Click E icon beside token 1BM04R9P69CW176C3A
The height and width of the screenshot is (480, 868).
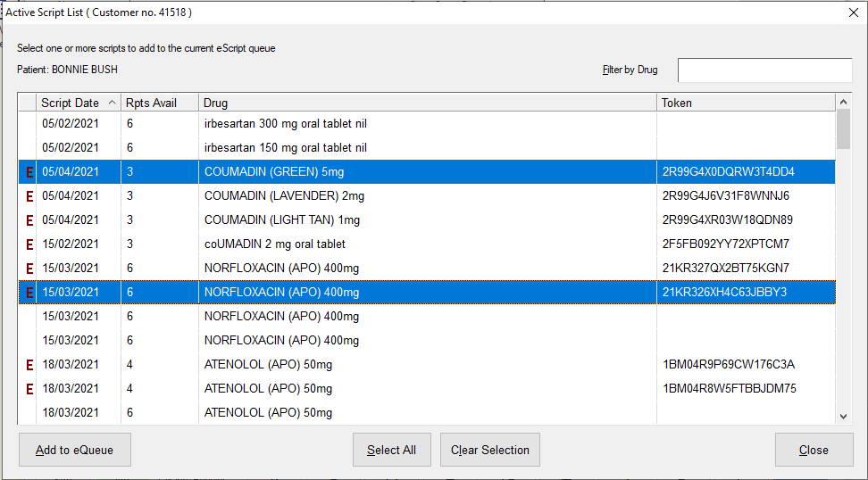tap(29, 365)
